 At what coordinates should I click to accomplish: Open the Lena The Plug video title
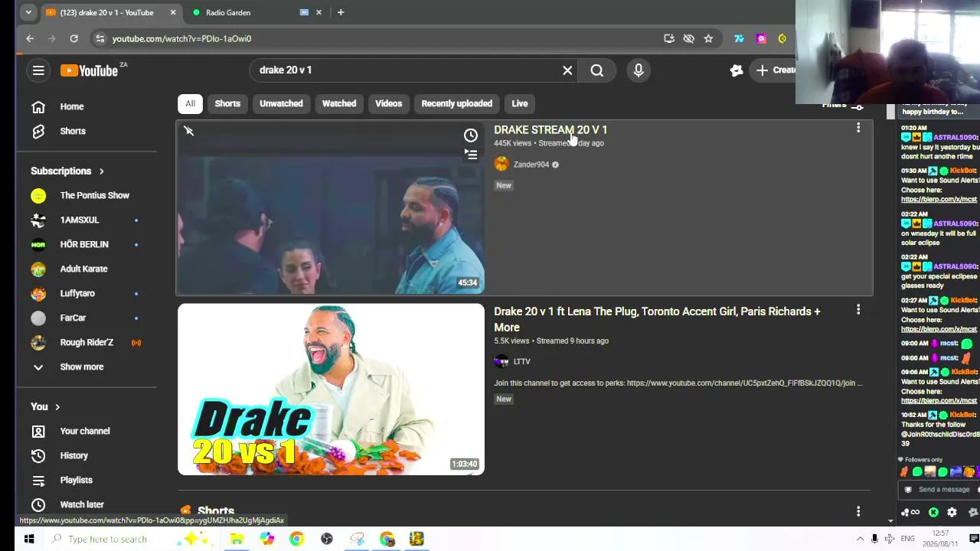click(657, 319)
